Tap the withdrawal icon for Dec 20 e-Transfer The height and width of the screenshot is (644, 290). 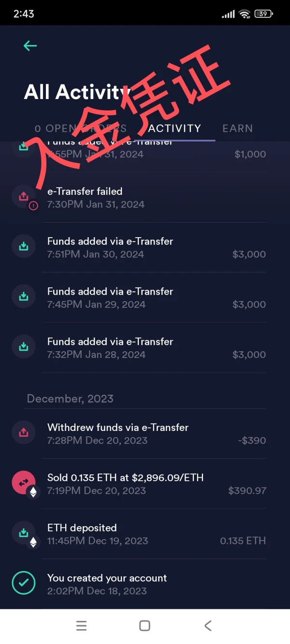(24, 433)
